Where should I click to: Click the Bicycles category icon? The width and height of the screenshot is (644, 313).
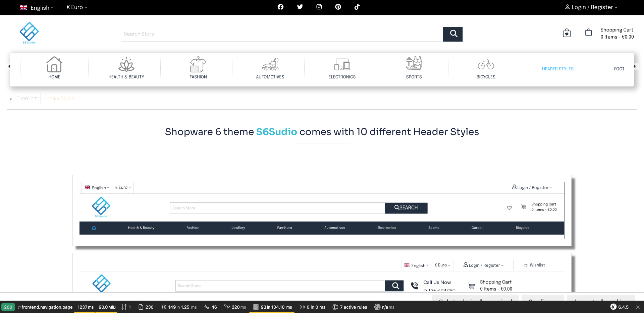(486, 65)
